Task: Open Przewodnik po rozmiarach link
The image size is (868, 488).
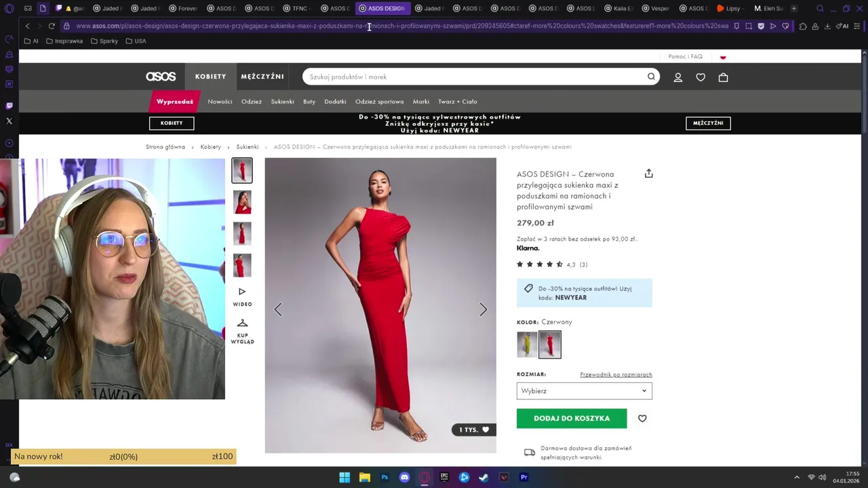Action: click(x=616, y=374)
